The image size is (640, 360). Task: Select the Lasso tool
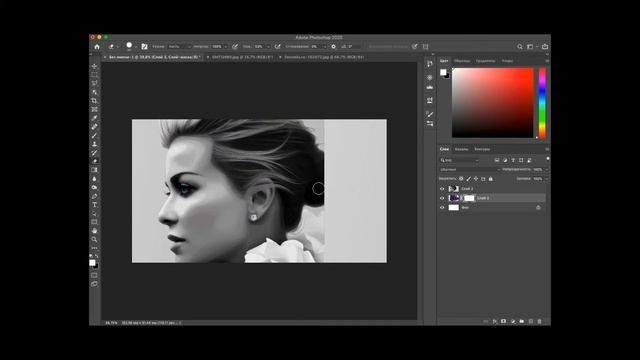click(94, 83)
